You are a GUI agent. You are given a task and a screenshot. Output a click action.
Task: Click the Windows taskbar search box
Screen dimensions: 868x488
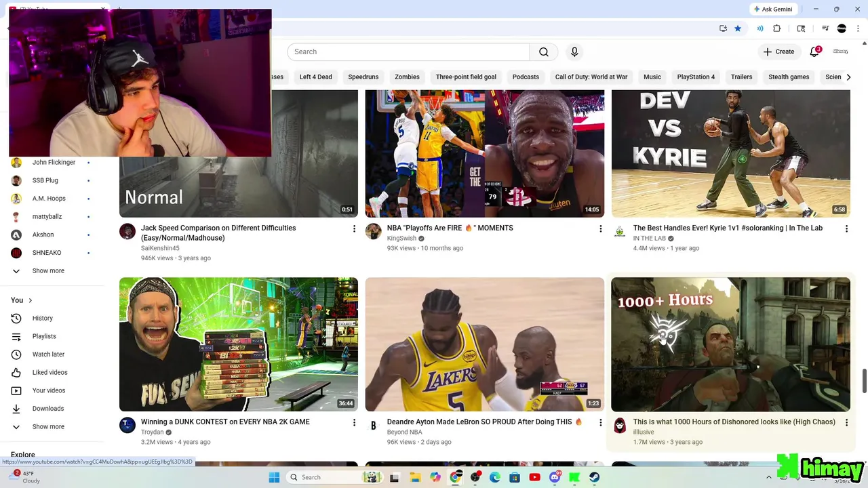[x=334, y=477]
